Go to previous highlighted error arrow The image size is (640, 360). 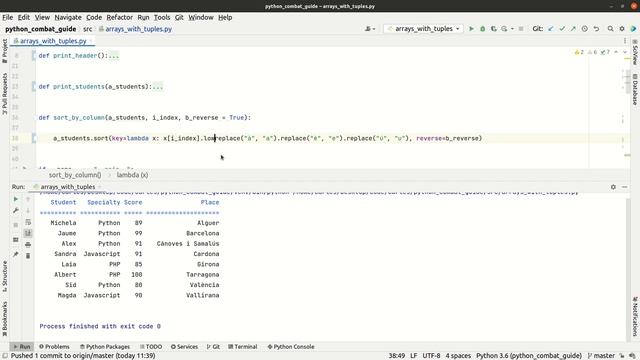point(616,52)
